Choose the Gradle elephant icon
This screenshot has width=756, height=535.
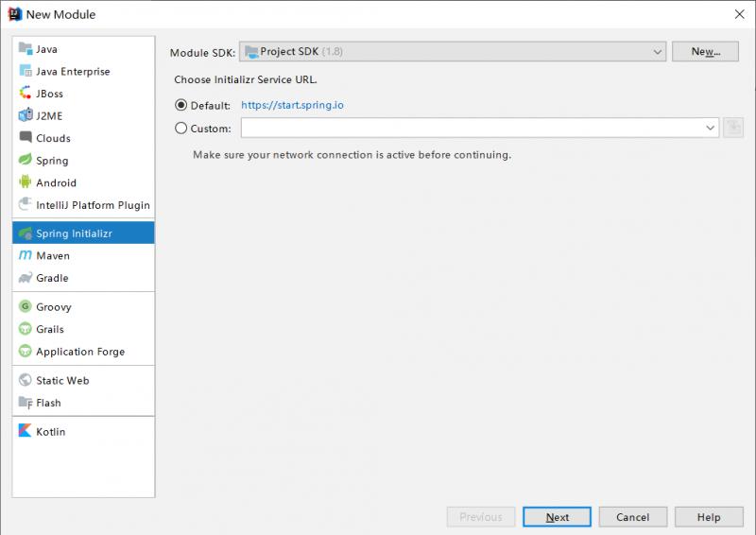[x=26, y=278]
